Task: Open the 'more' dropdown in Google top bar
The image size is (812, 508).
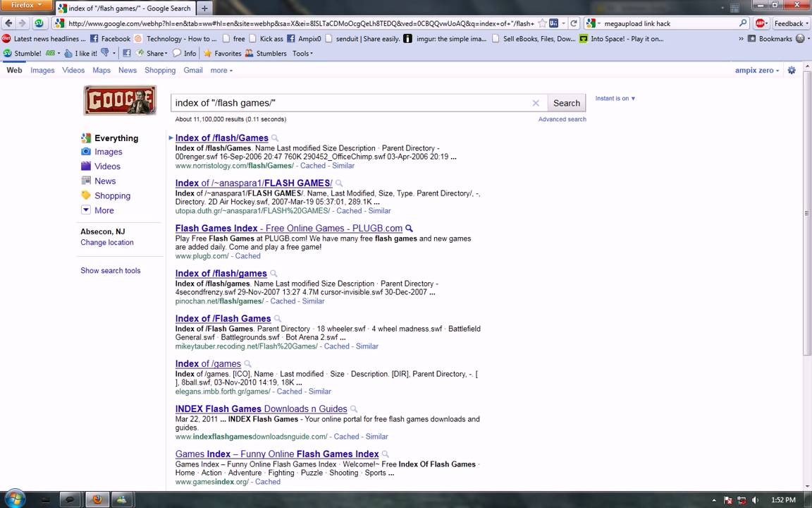Action: pos(221,71)
